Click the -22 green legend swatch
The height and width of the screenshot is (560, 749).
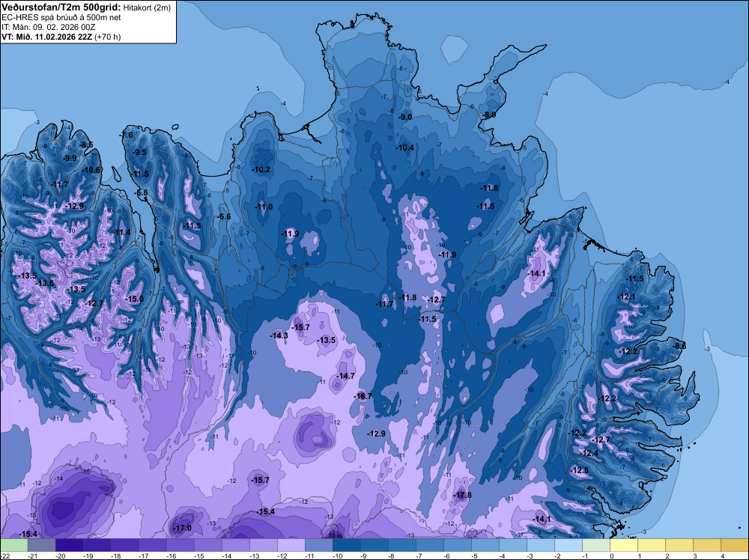tap(13, 545)
